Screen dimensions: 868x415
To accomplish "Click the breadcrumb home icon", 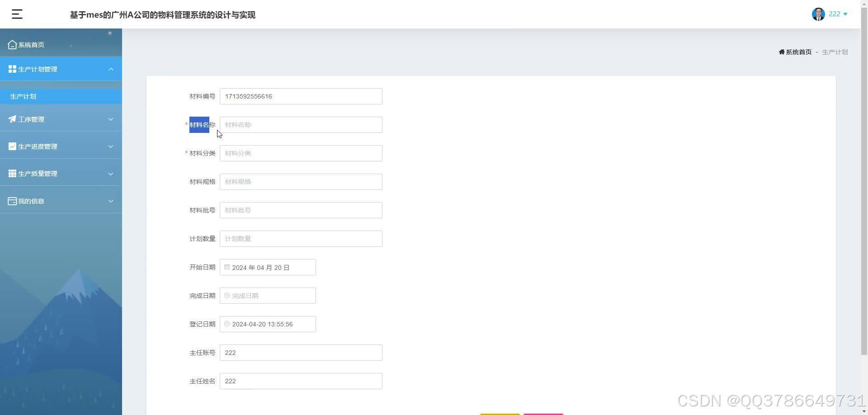I will coord(782,52).
